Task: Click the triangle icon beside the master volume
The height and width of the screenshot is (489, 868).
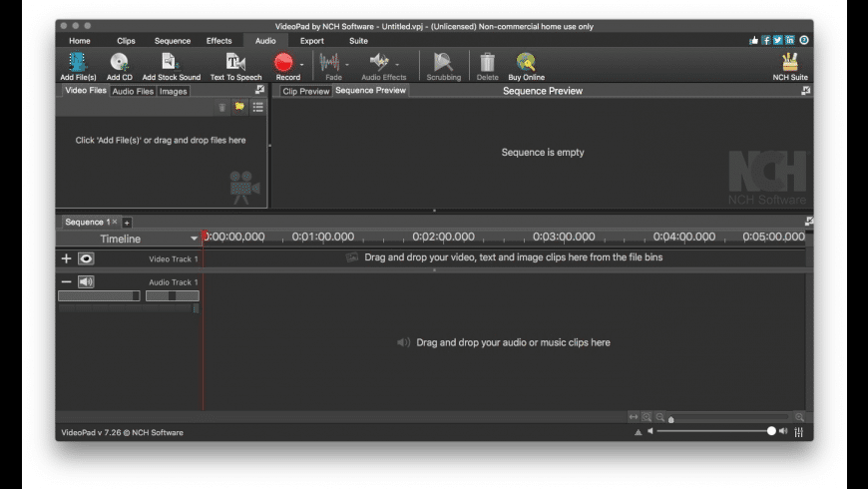Action: (x=639, y=432)
